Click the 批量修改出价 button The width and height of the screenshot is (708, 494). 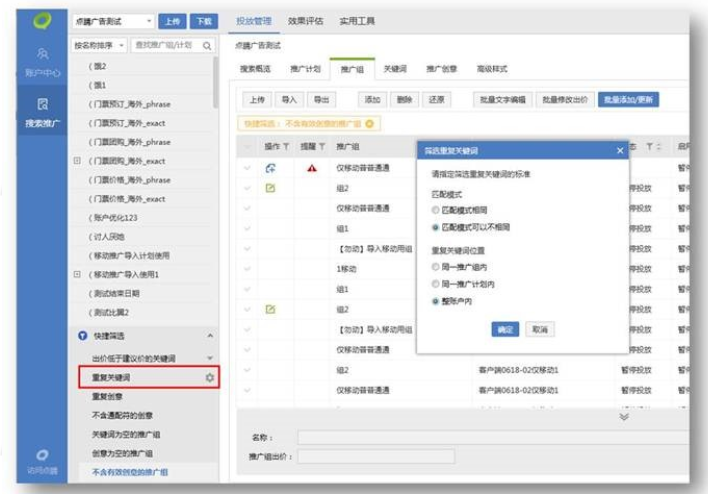[x=565, y=99]
